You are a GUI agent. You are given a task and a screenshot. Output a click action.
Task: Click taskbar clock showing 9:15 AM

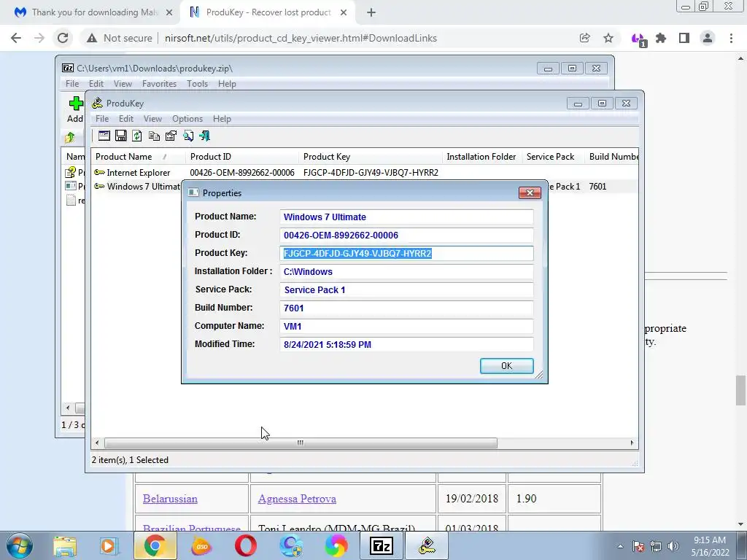pyautogui.click(x=710, y=546)
